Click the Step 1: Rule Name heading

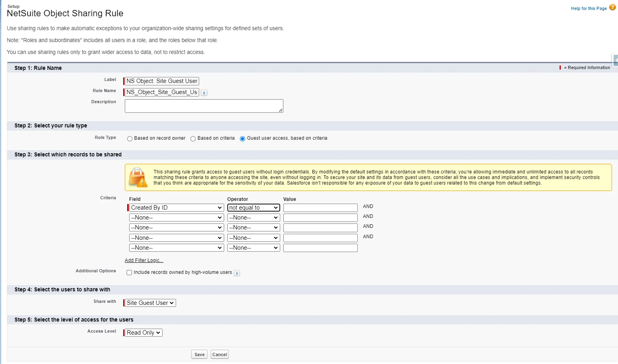click(x=38, y=68)
